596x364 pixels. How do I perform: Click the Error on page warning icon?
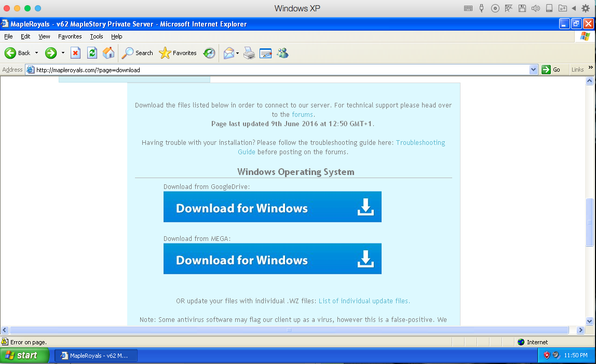[x=5, y=342]
